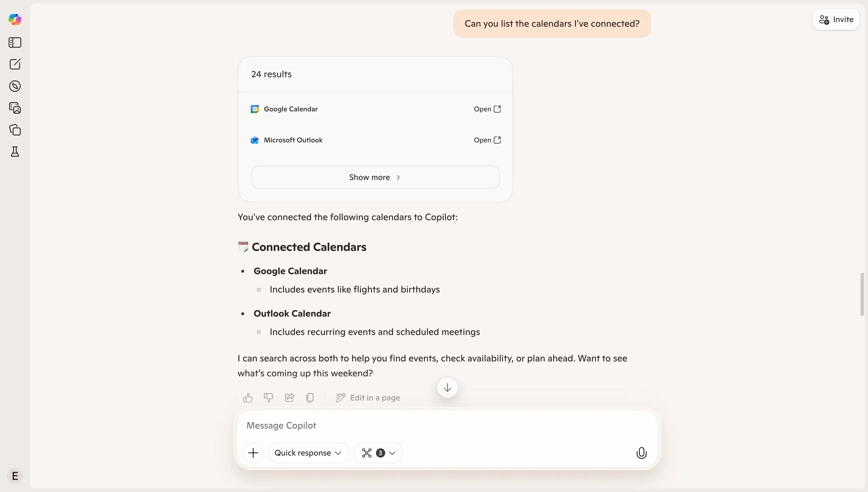This screenshot has width=868, height=492.
Task: Click the Copilot logo at top left
Action: (15, 19)
